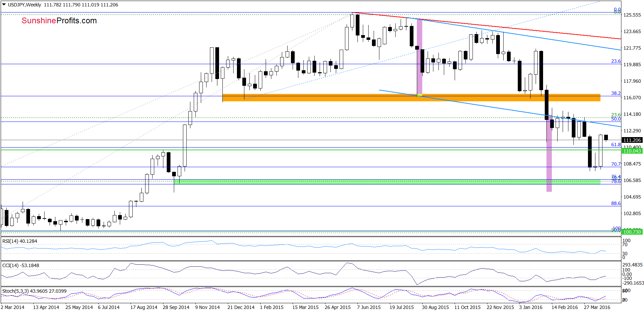The width and height of the screenshot is (644, 312).
Task: Click the 123.665 price axis value
Action: 632,31
